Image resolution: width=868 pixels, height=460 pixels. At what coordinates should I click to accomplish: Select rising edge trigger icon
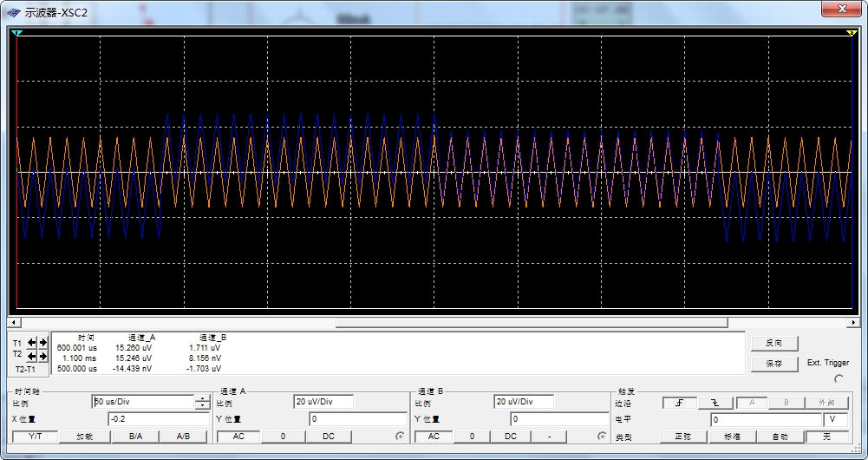click(679, 403)
